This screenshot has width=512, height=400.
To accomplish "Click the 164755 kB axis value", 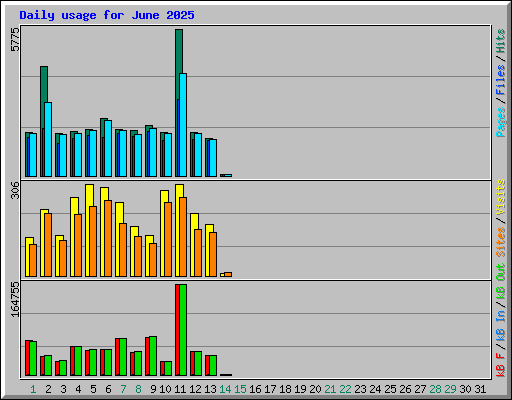I will [x=15, y=299].
